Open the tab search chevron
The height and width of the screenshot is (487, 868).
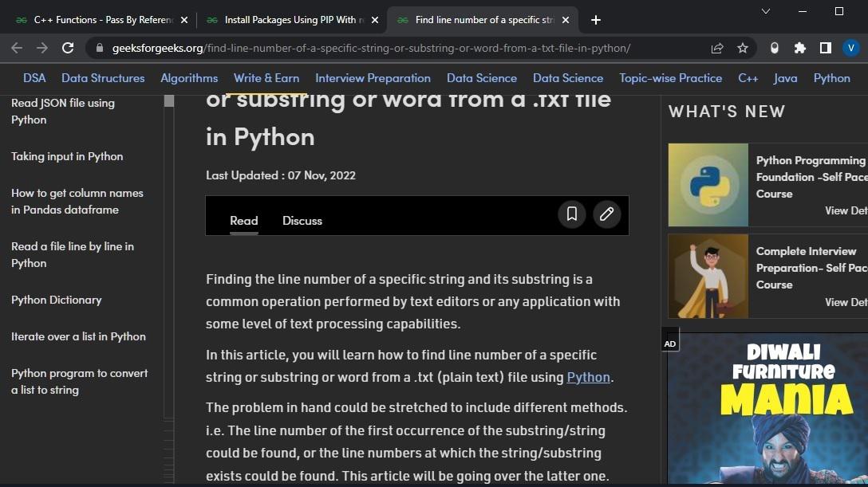click(x=766, y=11)
